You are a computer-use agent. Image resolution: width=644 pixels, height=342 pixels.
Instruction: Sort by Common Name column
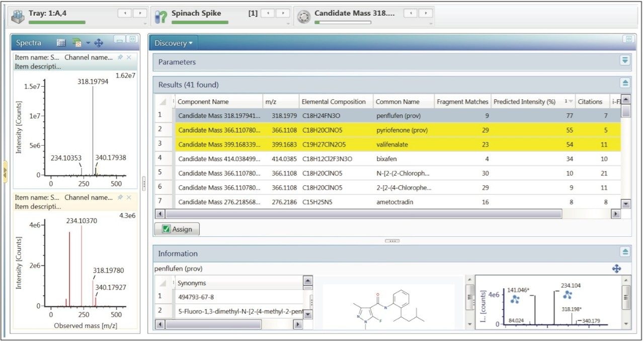click(x=404, y=102)
